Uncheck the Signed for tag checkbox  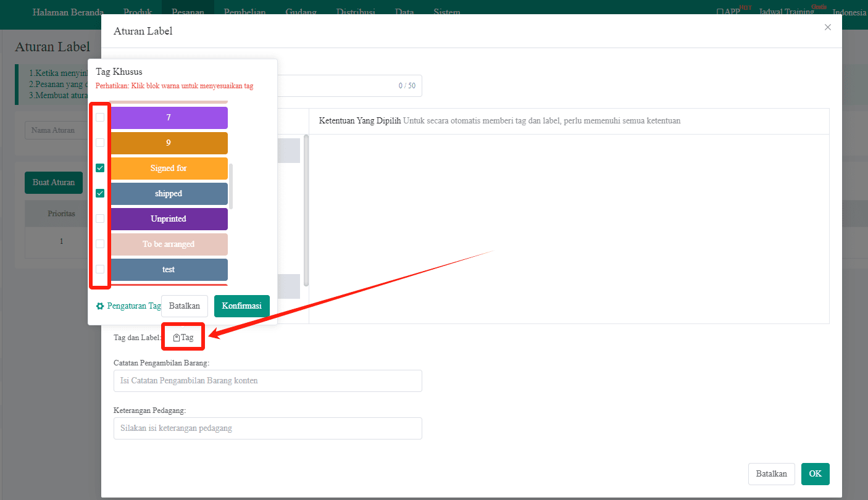coord(100,168)
